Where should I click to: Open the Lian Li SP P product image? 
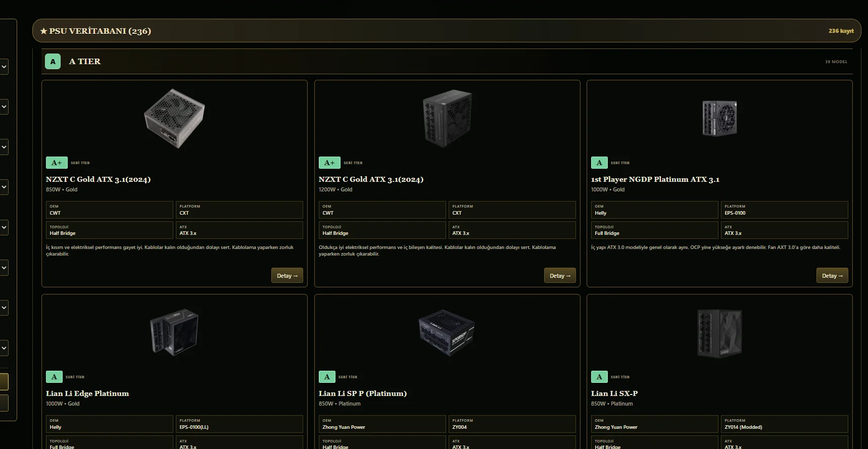pyautogui.click(x=447, y=332)
